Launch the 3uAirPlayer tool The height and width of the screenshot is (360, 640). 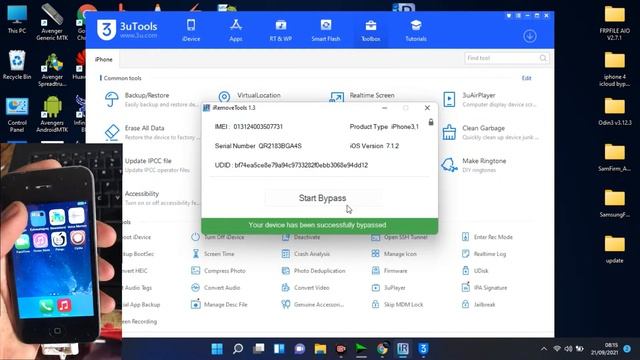coord(490,100)
